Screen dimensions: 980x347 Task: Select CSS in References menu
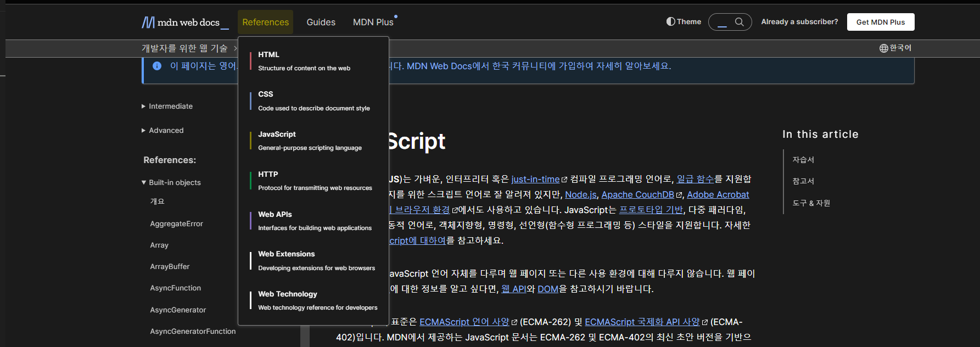click(x=313, y=101)
